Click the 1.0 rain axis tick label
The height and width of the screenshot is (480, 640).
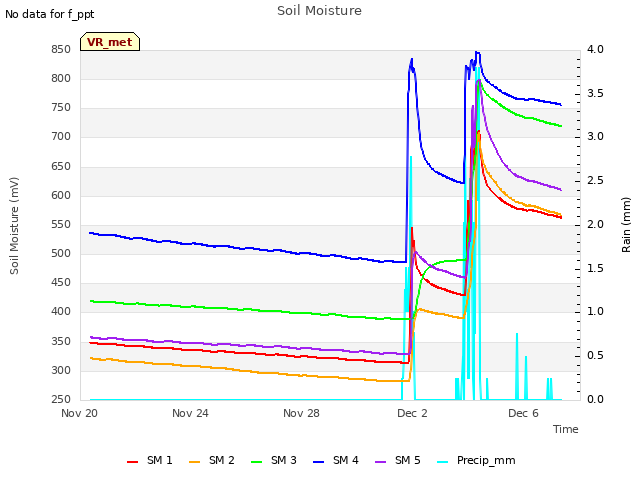595,312
